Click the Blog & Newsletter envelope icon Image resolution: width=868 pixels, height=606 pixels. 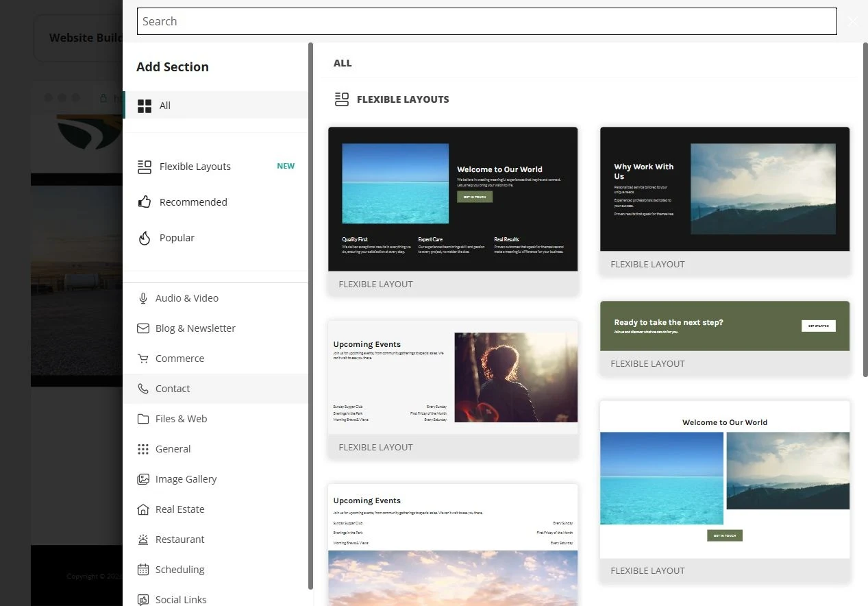click(143, 328)
